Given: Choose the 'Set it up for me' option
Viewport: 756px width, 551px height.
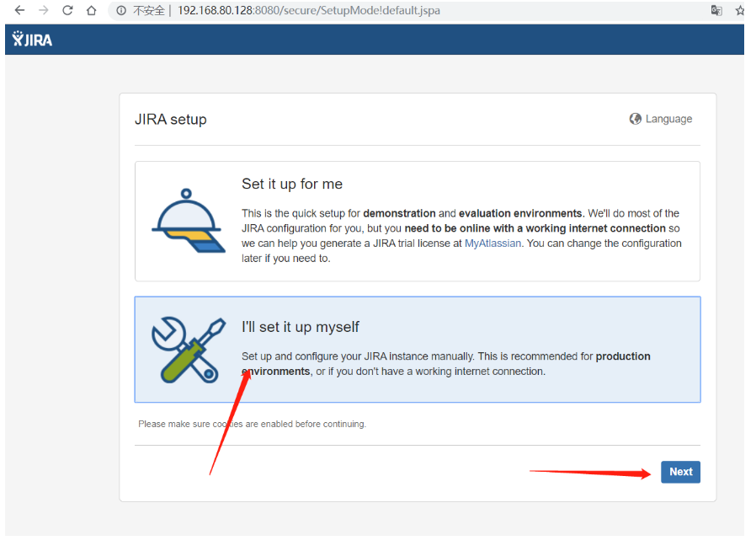Looking at the screenshot, I should (x=418, y=222).
